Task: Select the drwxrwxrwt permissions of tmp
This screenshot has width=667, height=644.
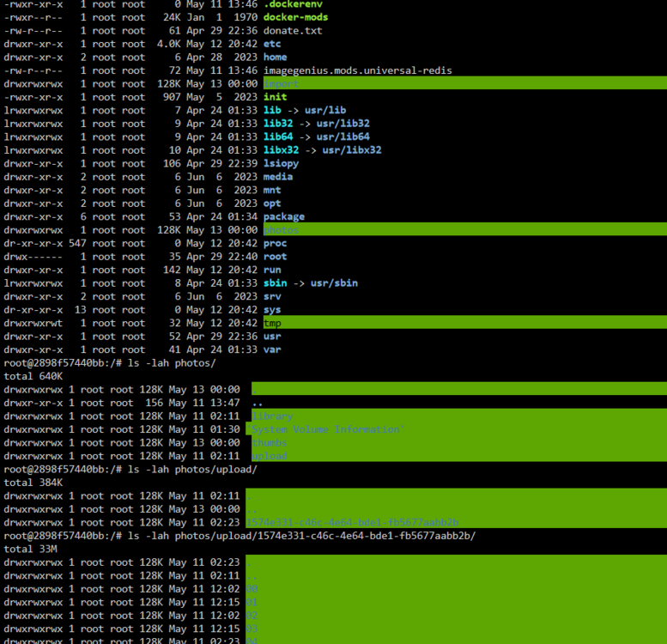Action: [33, 323]
